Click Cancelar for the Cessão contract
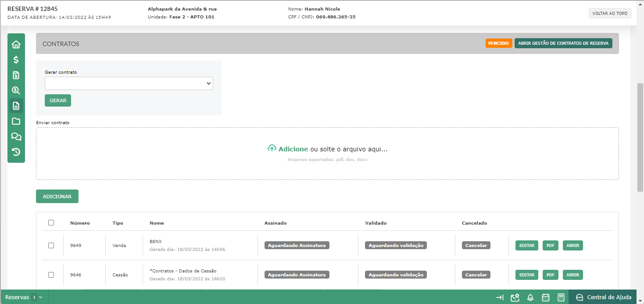This screenshot has width=644, height=304. [x=476, y=275]
